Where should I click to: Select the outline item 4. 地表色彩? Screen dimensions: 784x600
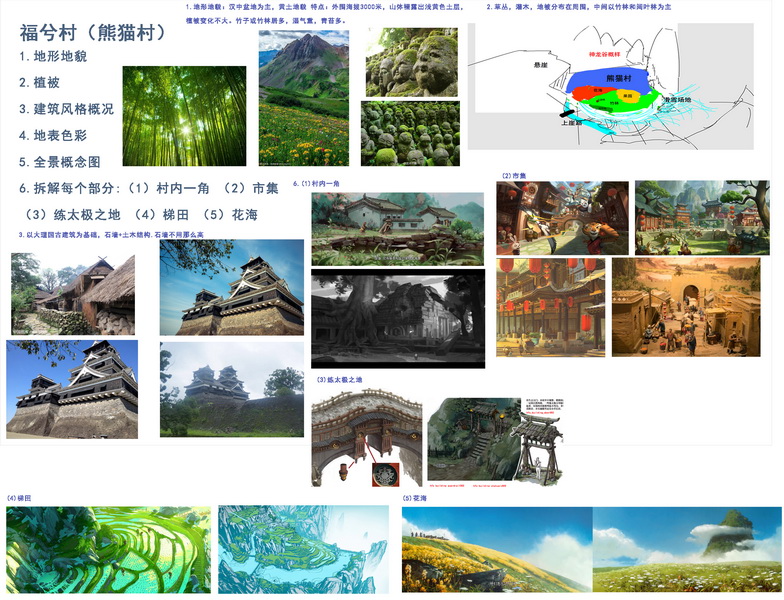pyautogui.click(x=53, y=136)
